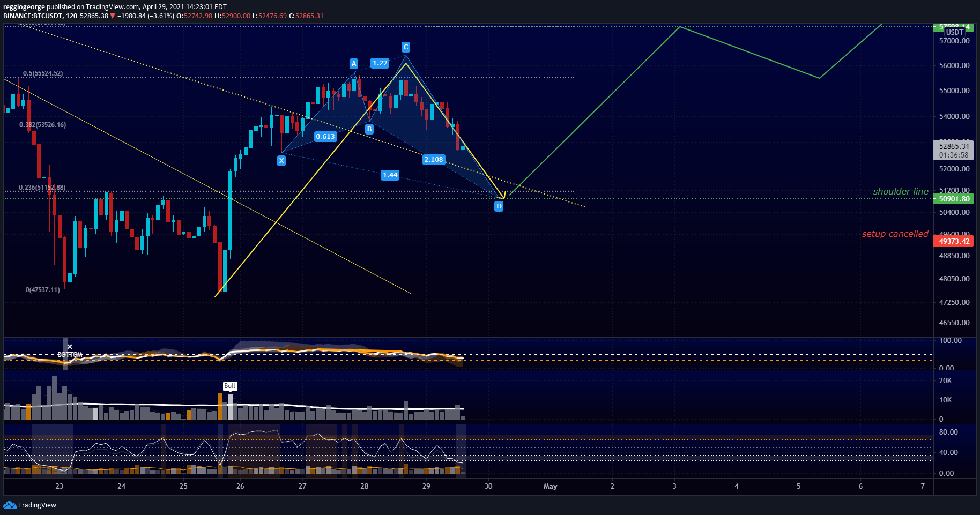Click the green 50901.80 price tag
Image resolution: width=980 pixels, height=515 pixels.
954,199
